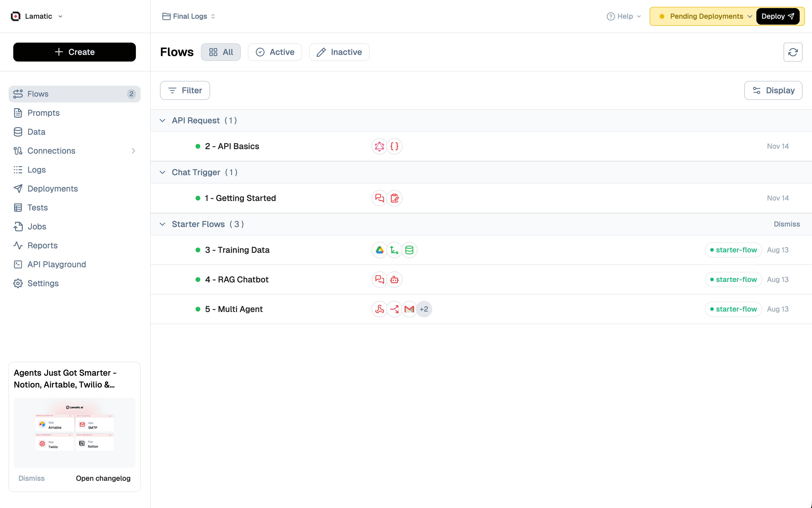Viewport: 812px width, 508px height.
Task: Click the Lamatic logo icon
Action: pyautogui.click(x=15, y=16)
